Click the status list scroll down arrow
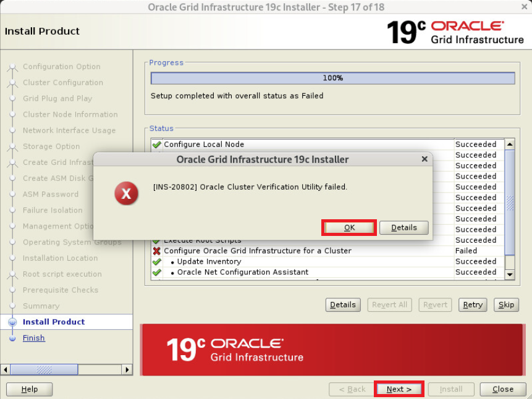The height and width of the screenshot is (399, 532). (x=510, y=274)
